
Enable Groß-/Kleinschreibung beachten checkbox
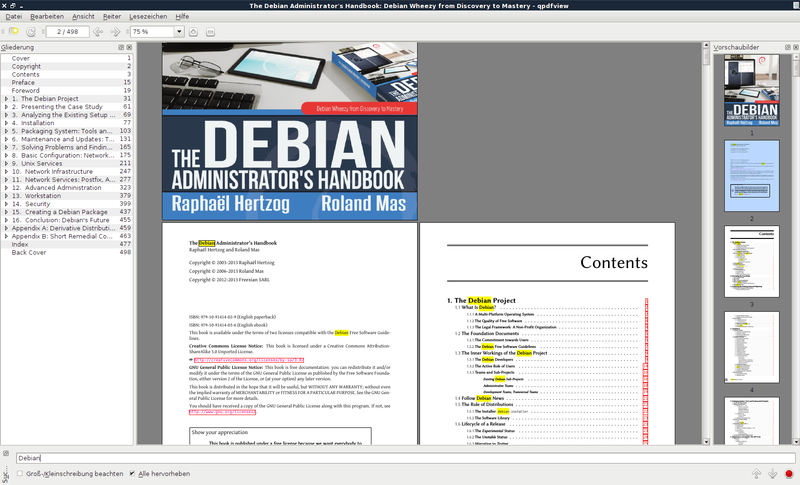(x=20, y=473)
